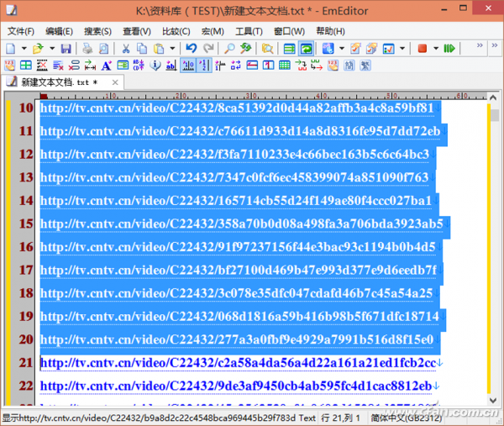Toggle the ruler display button
The width and height of the screenshot is (504, 426).
(x=188, y=66)
